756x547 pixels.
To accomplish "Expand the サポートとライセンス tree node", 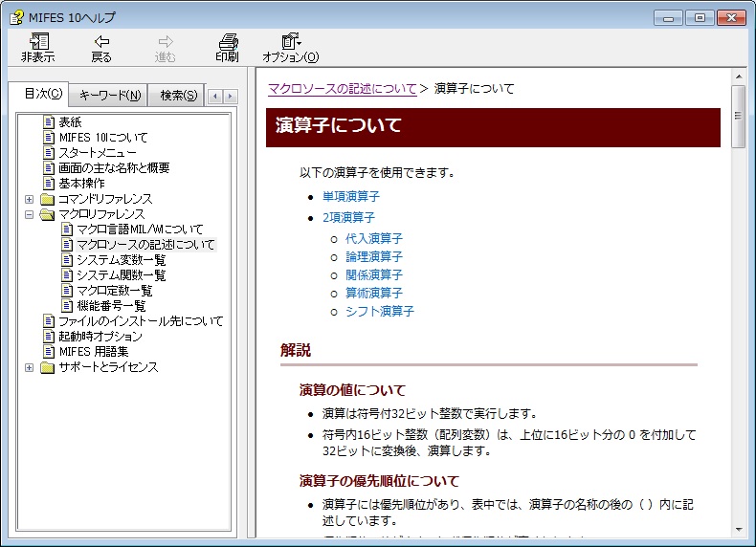I will [x=30, y=367].
